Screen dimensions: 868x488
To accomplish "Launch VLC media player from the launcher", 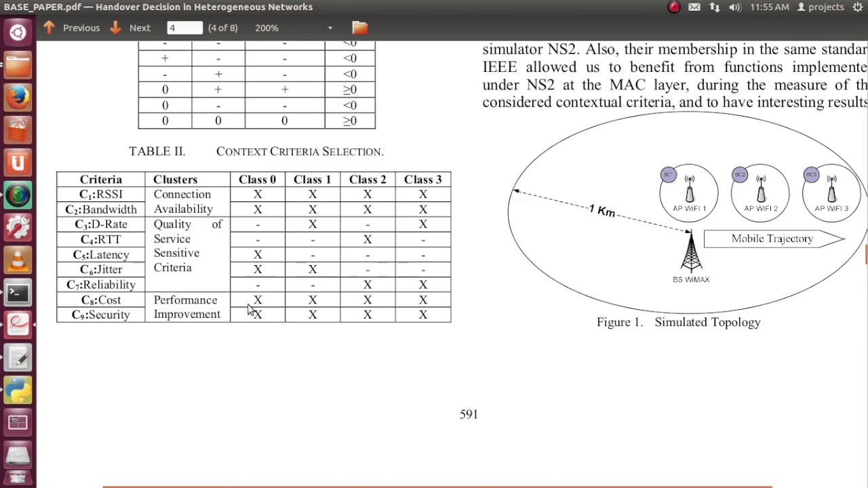I will click(18, 260).
